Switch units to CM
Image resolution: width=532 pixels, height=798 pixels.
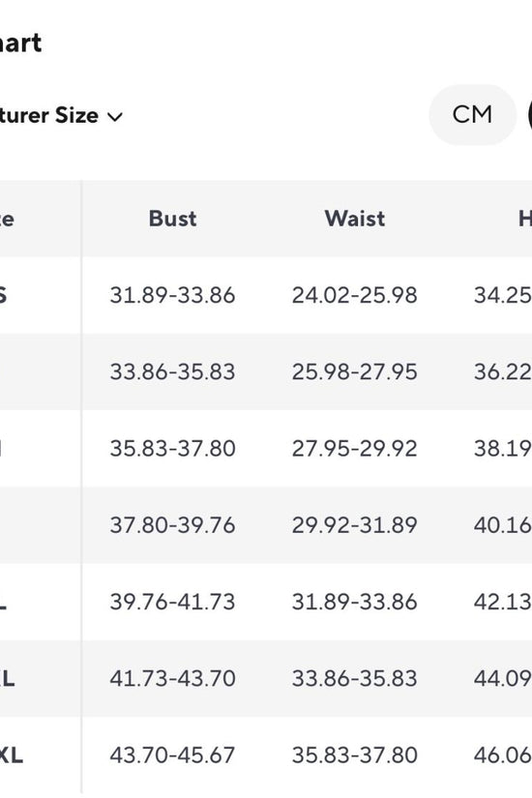click(472, 114)
